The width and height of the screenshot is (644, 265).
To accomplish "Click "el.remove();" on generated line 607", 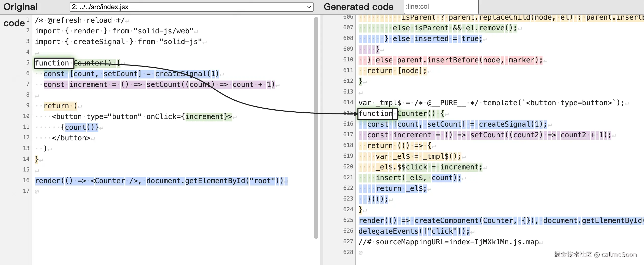I will point(491,28).
